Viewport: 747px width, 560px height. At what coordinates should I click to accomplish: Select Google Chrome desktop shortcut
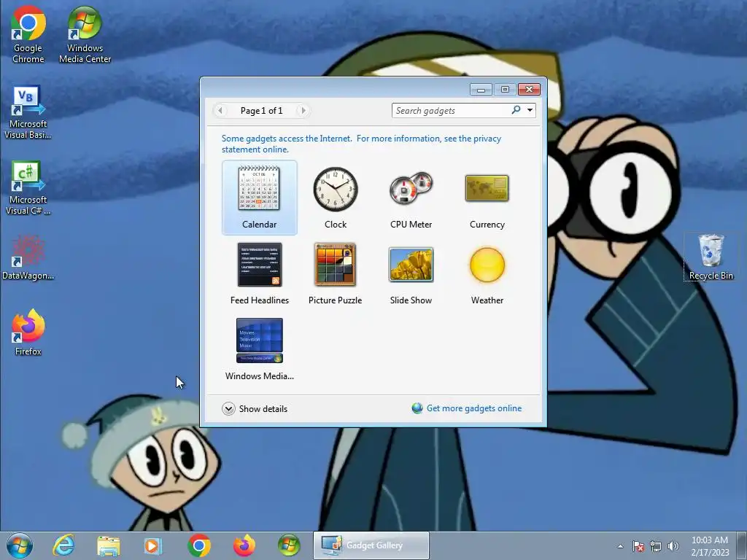point(28,35)
